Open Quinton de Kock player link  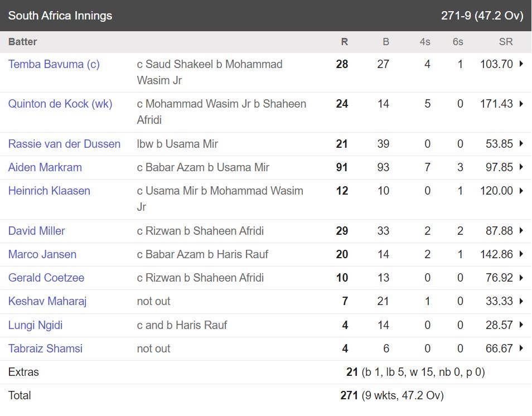[60, 104]
